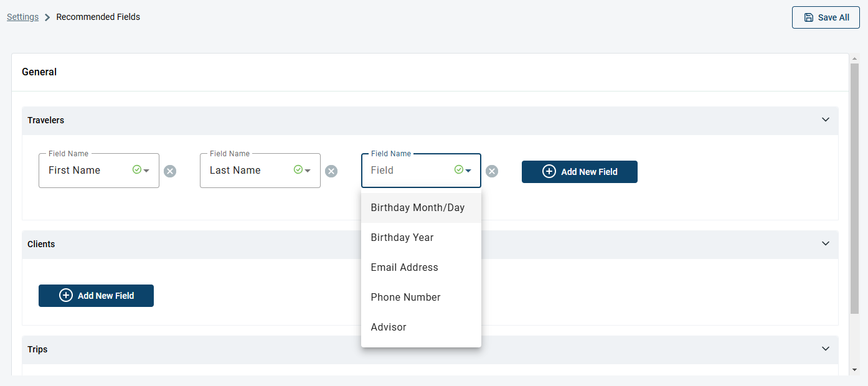Remove the First Name field
The image size is (868, 386).
[170, 171]
